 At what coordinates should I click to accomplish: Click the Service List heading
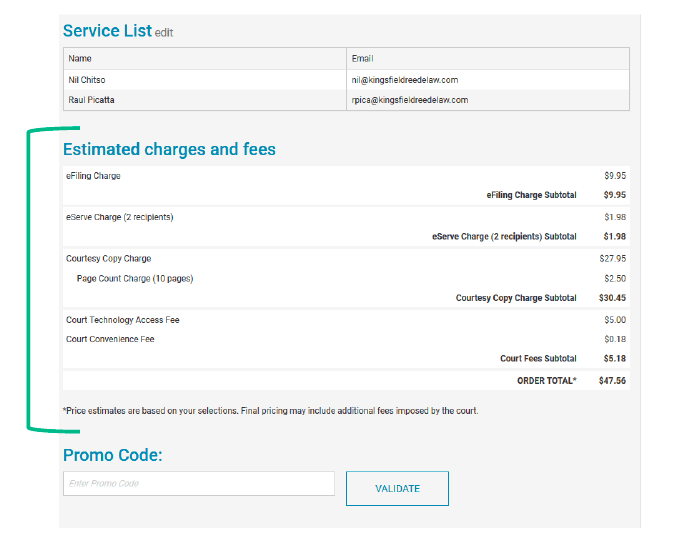[107, 31]
